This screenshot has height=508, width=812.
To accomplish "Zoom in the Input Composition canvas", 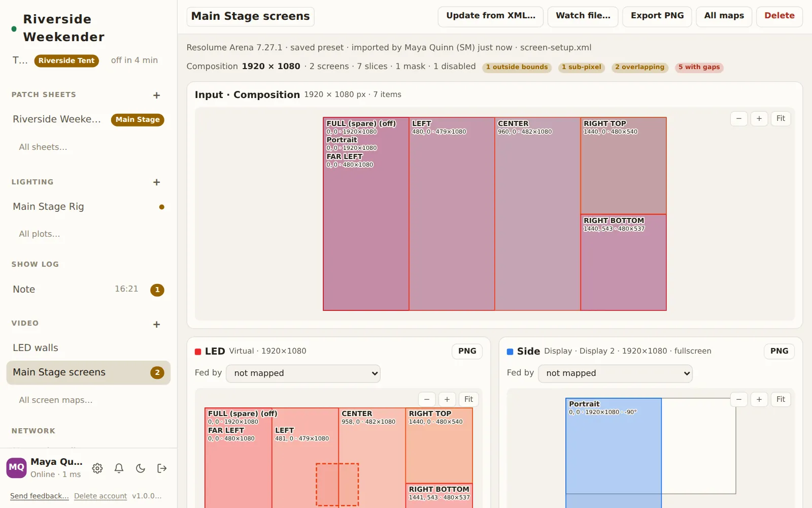I will [x=759, y=118].
